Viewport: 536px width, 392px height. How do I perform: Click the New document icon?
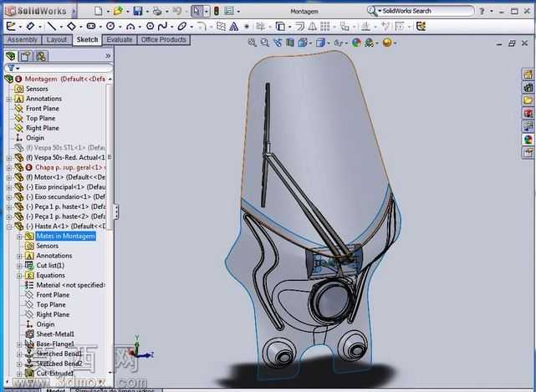98,11
